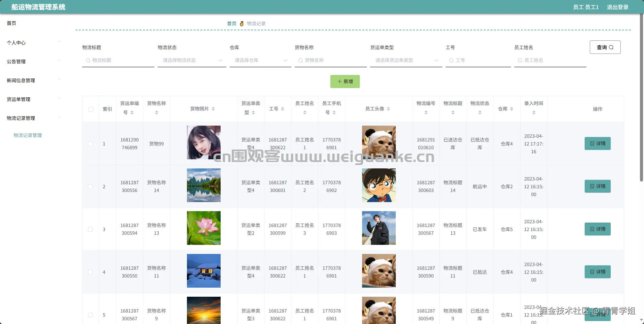Click 退出登录 to log out
Viewport: 644px width, 324px height.
[x=617, y=7]
